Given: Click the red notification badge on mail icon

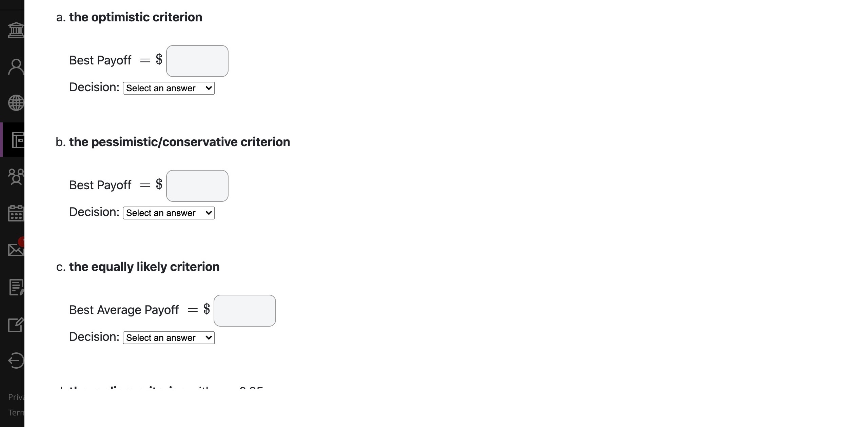Looking at the screenshot, I should point(22,241).
